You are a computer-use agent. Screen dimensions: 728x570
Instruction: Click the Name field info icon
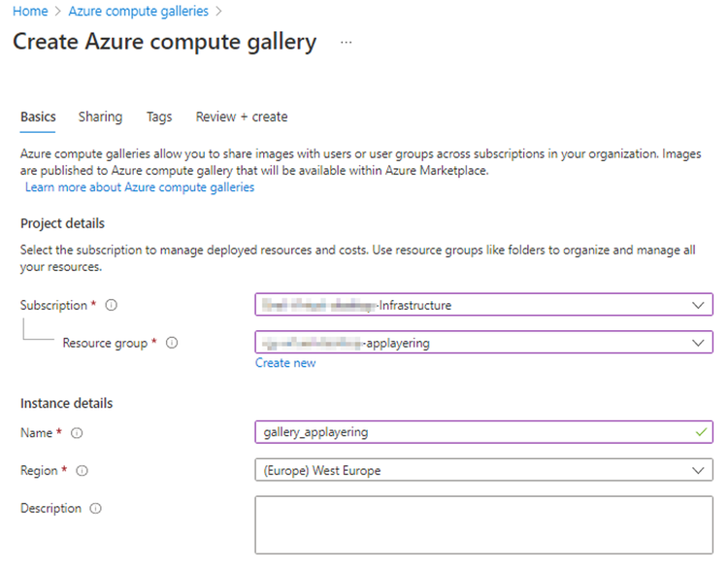point(77,433)
